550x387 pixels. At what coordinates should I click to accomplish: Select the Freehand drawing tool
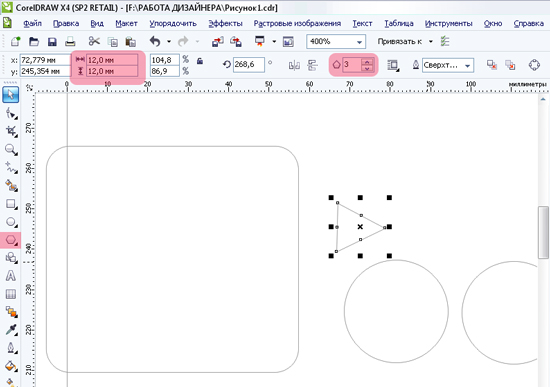pyautogui.click(x=11, y=168)
